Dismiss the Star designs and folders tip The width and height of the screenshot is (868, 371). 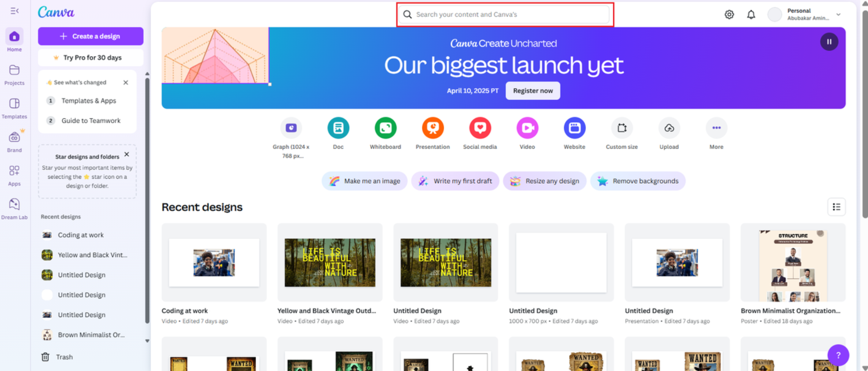click(x=127, y=154)
